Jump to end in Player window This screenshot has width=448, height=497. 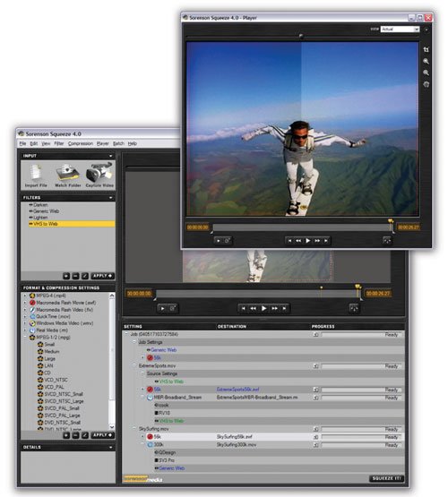(x=326, y=241)
